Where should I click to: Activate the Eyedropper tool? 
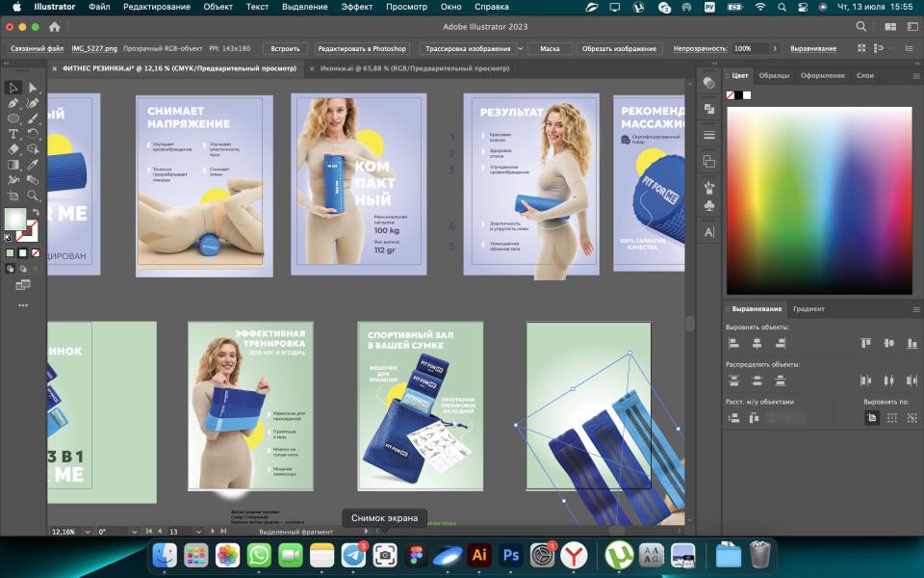click(33, 165)
